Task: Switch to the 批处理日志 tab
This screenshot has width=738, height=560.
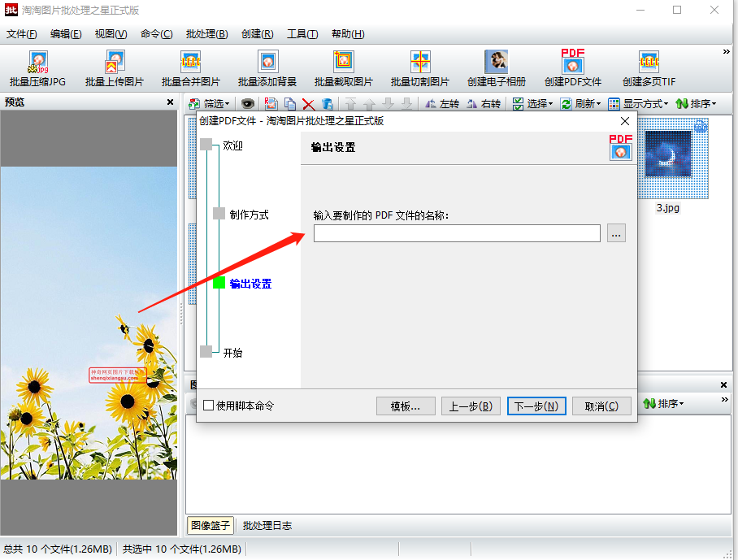Action: (267, 526)
